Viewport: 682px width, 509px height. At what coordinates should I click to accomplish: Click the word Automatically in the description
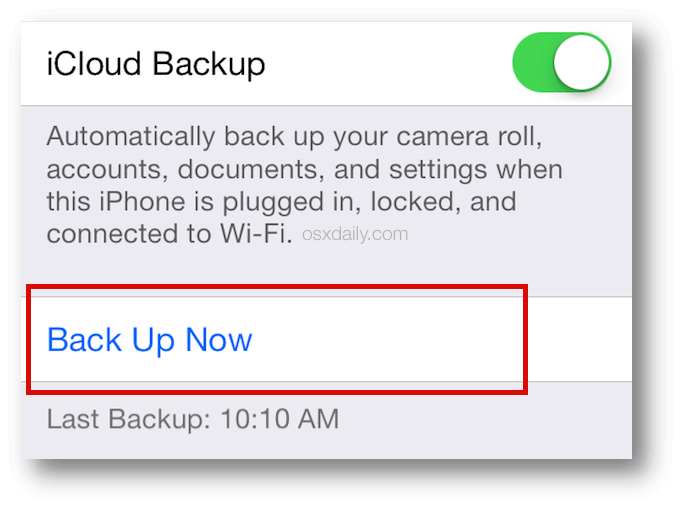(130, 137)
